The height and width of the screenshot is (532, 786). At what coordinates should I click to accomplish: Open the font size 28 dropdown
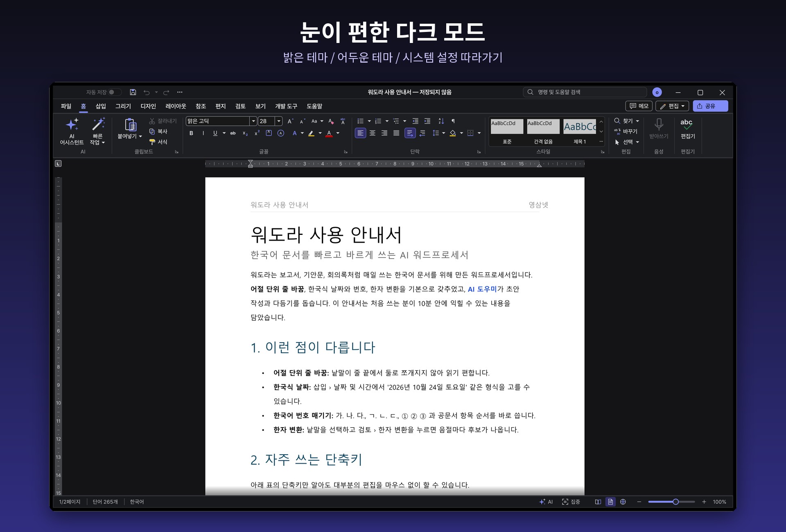pos(279,121)
